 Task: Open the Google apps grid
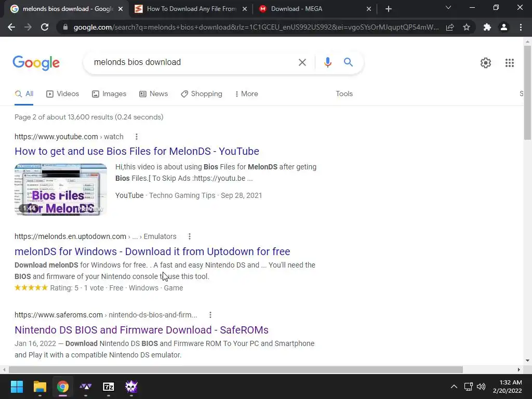(509, 63)
